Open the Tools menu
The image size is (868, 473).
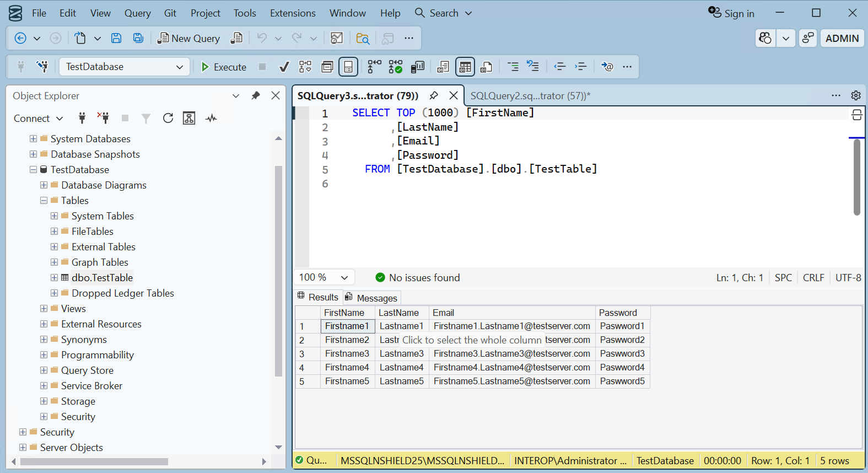point(245,13)
